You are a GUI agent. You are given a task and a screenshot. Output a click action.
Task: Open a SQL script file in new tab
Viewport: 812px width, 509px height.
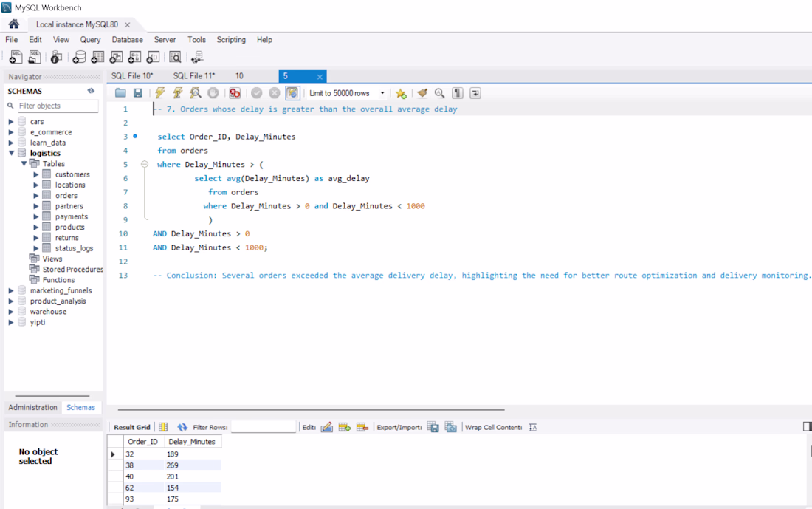[35, 57]
